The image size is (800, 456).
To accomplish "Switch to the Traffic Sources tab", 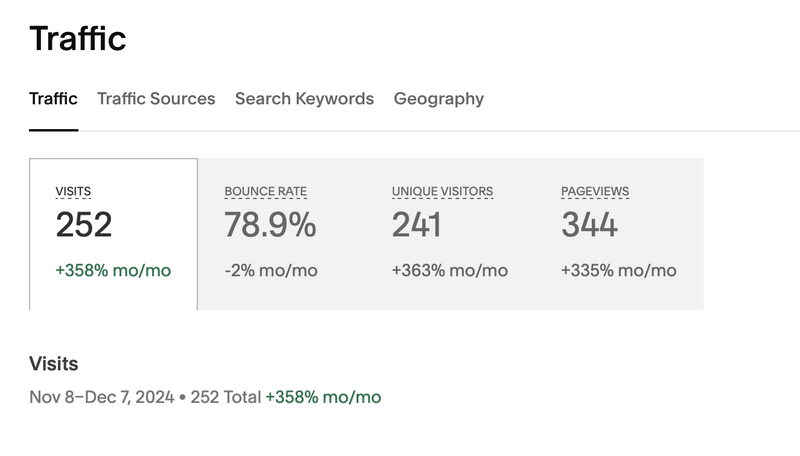I will 156,98.
